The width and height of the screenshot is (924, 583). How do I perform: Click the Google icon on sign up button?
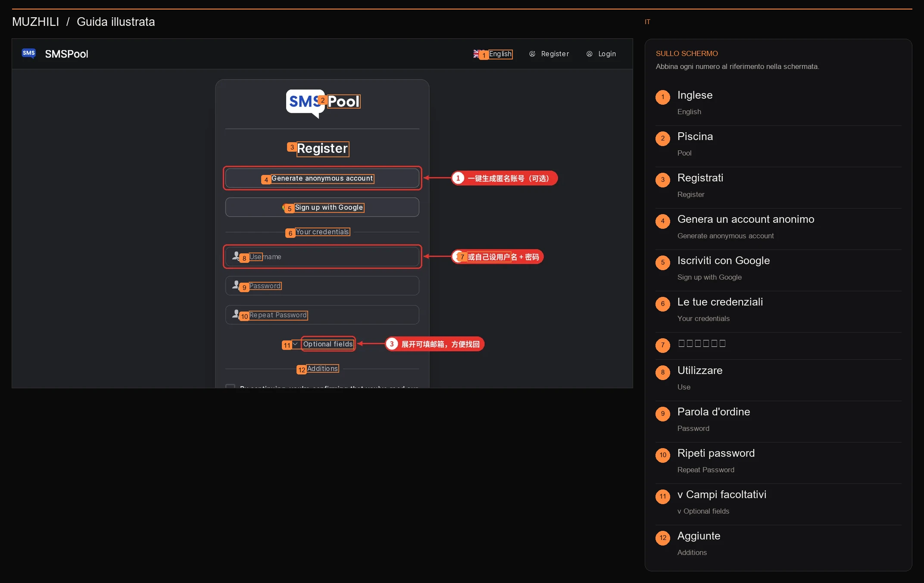284,207
